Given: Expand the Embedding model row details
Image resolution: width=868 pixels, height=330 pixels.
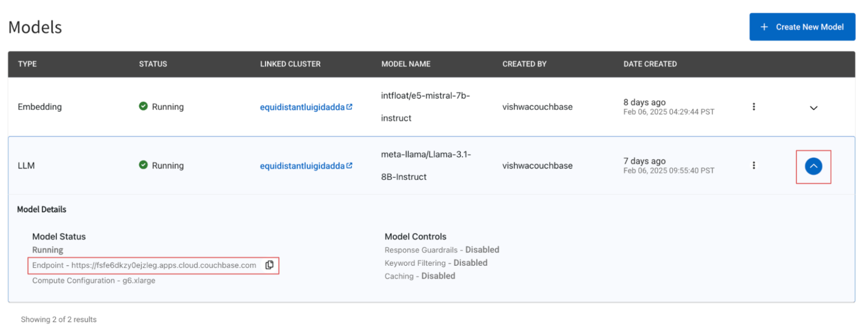Looking at the screenshot, I should coord(814,108).
